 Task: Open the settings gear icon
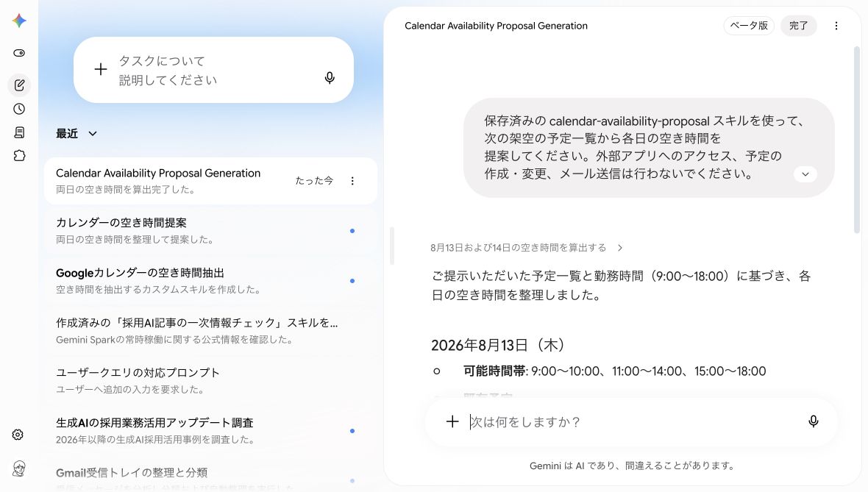click(x=18, y=435)
